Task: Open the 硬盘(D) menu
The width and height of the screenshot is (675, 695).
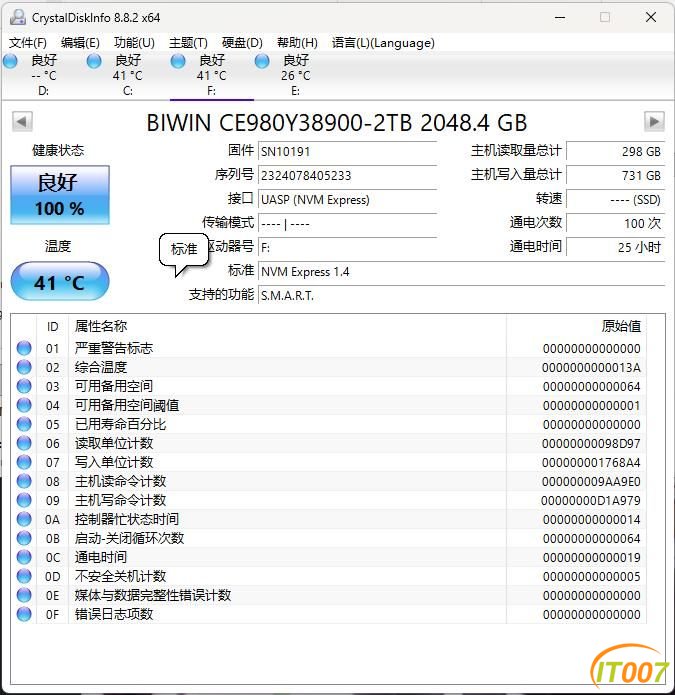Action: tap(242, 43)
